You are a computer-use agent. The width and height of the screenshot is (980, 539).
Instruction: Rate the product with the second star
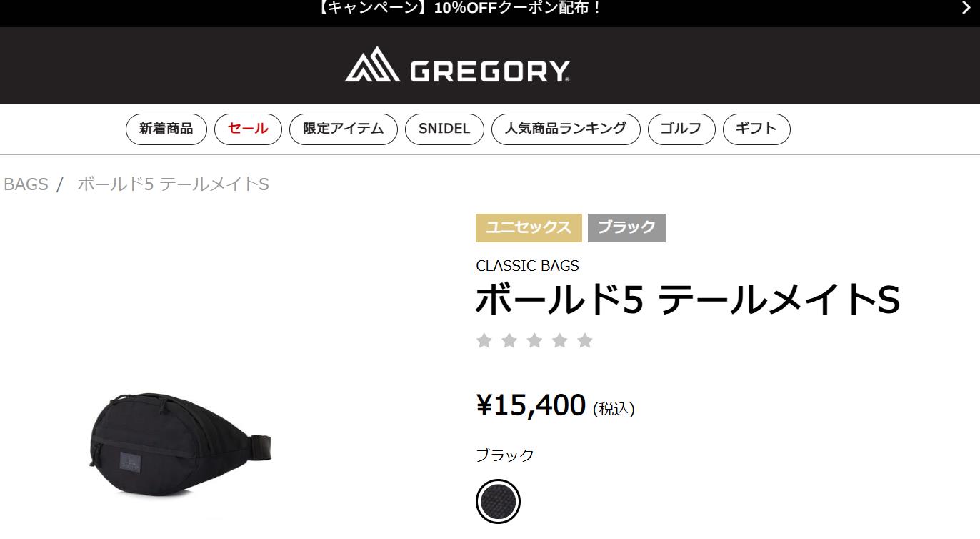click(x=509, y=340)
